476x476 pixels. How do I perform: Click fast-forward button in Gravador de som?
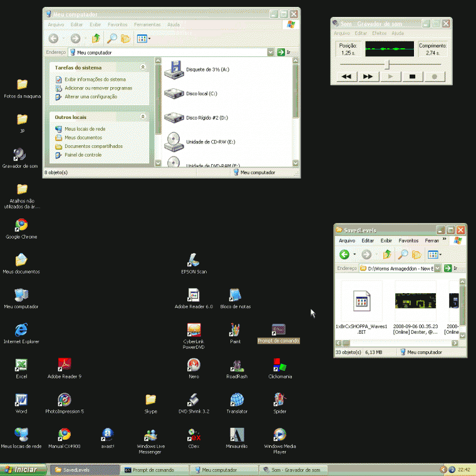[368, 76]
